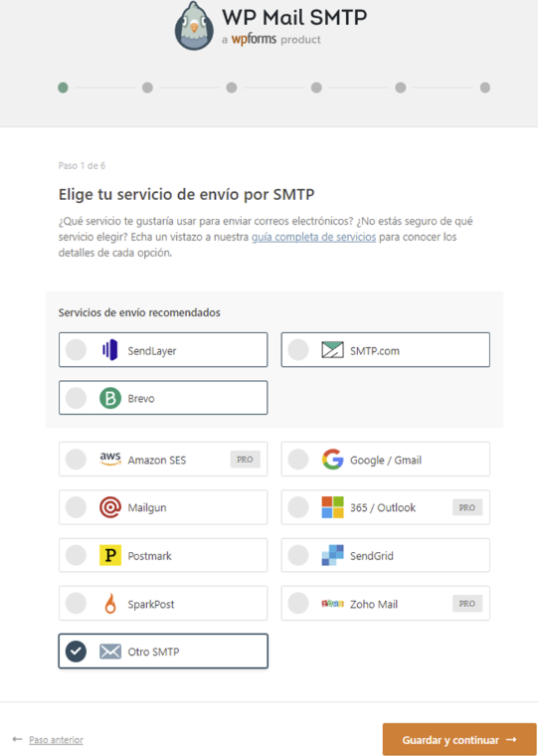538x756 pixels.
Task: Deselect the checked Otro SMTP radio
Action: click(x=77, y=652)
